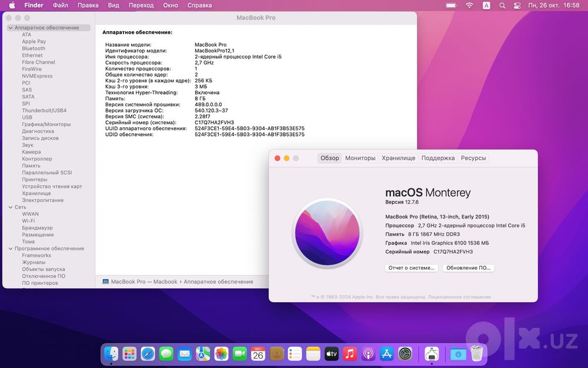Open the Справка menu
This screenshot has width=588, height=368.
pos(199,5)
